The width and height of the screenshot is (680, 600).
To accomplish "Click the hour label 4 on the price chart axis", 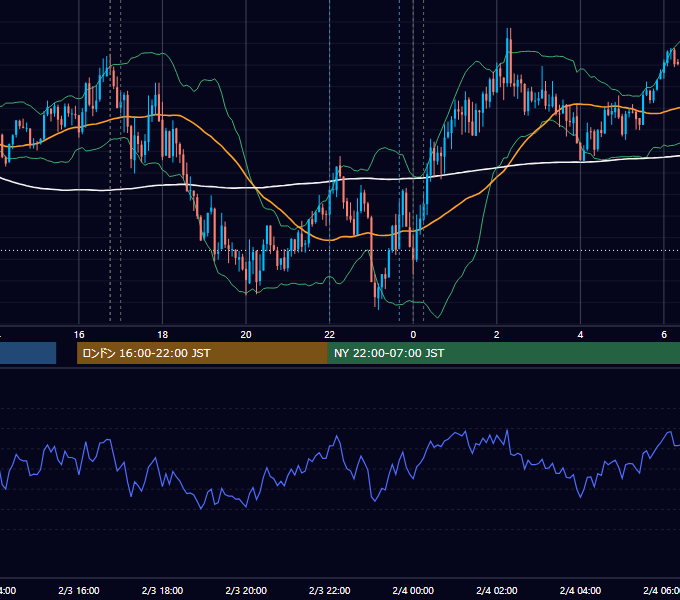I will pos(580,335).
